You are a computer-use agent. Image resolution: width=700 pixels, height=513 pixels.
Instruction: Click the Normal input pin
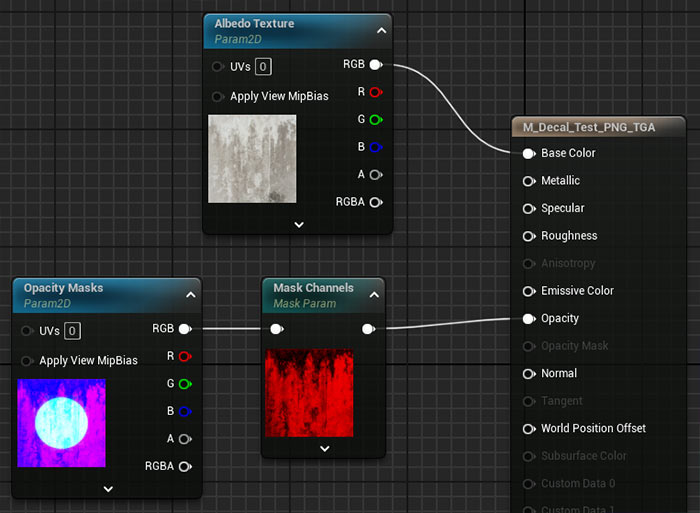pyautogui.click(x=528, y=374)
